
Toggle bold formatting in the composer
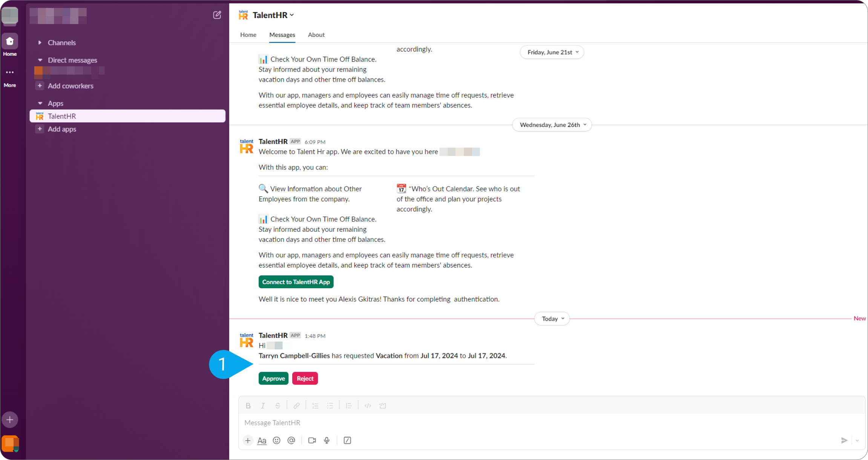click(x=248, y=406)
